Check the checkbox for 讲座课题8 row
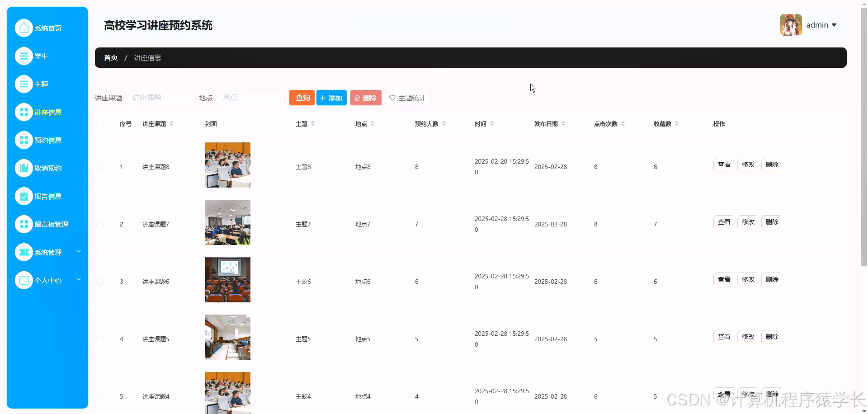 click(x=100, y=167)
